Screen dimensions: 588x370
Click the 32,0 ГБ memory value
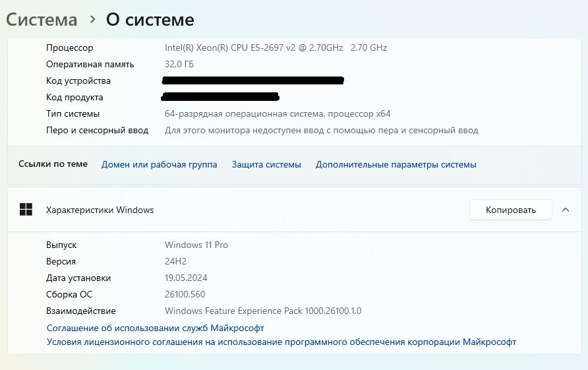(179, 64)
